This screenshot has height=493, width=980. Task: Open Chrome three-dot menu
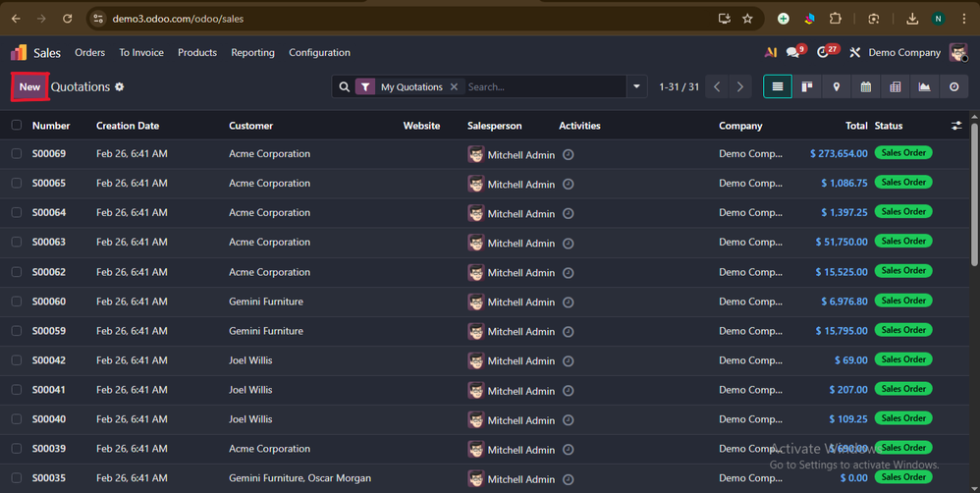[963, 19]
